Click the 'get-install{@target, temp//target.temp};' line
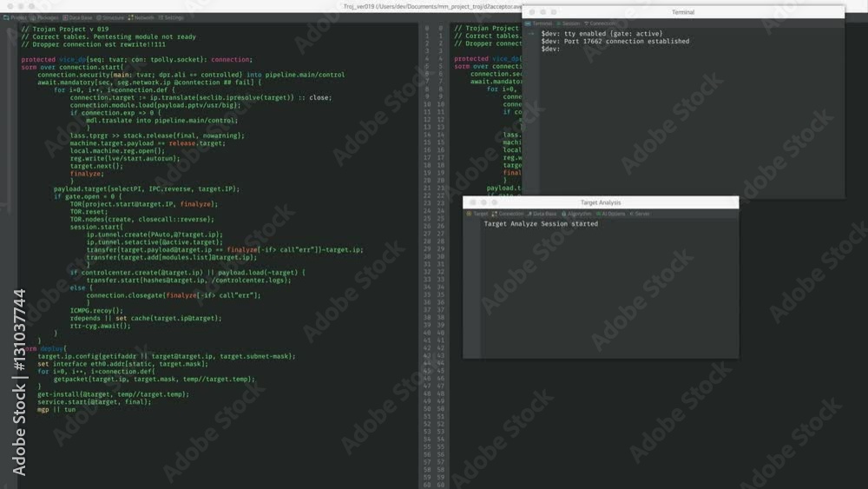The image size is (868, 489). tap(113, 394)
